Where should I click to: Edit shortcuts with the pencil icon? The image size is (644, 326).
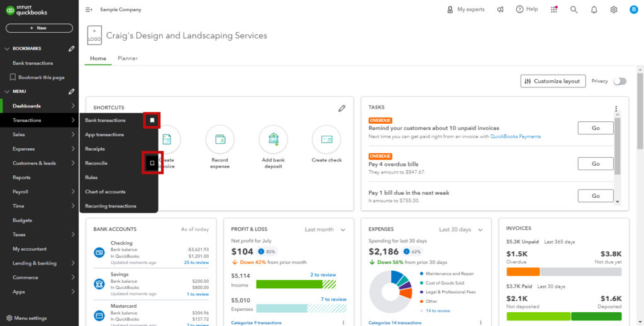(x=341, y=108)
